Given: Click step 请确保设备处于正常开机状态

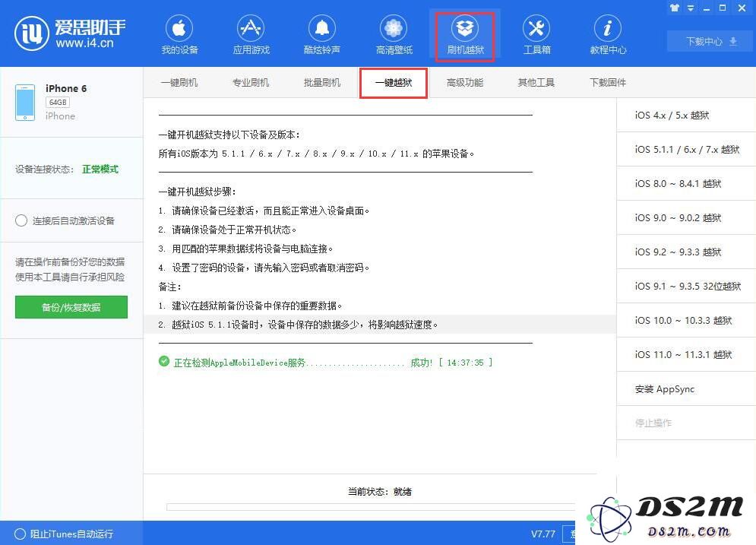Looking at the screenshot, I should tap(227, 230).
